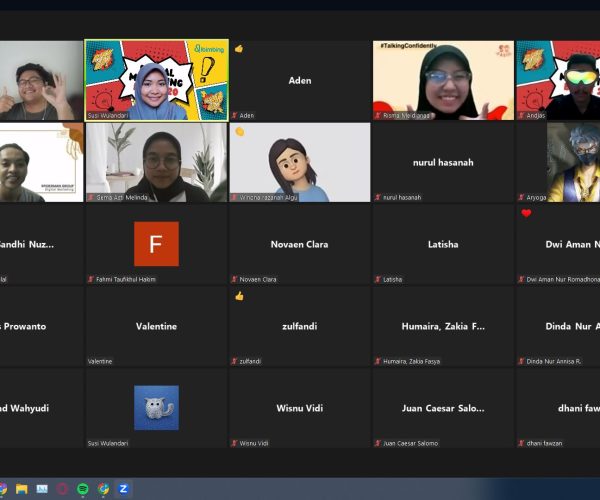The height and width of the screenshot is (500, 600).
Task: Open the white photo app icon in the taskbar
Action: pos(42,489)
